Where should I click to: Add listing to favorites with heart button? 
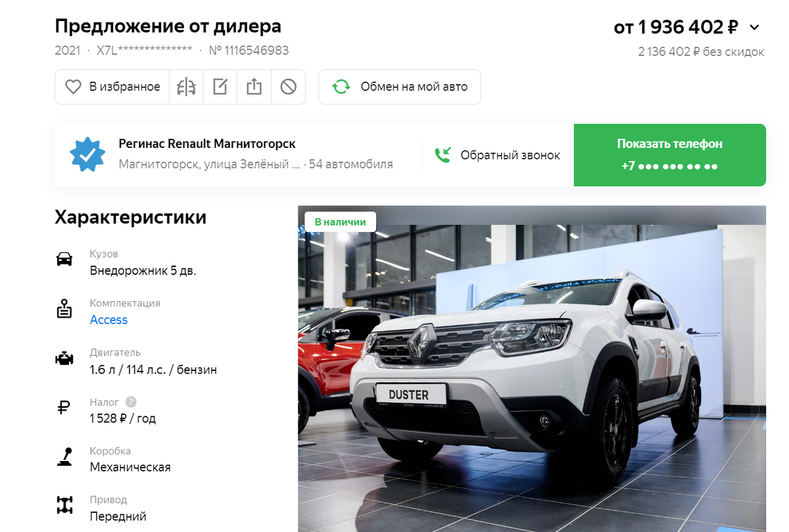click(x=112, y=87)
